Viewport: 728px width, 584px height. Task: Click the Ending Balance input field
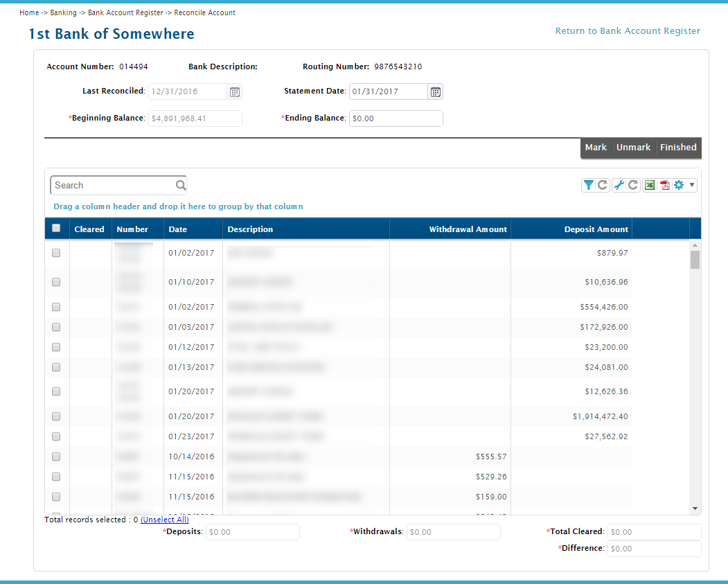396,118
